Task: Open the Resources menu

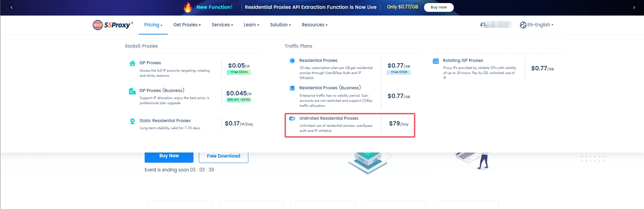Action: (314, 25)
